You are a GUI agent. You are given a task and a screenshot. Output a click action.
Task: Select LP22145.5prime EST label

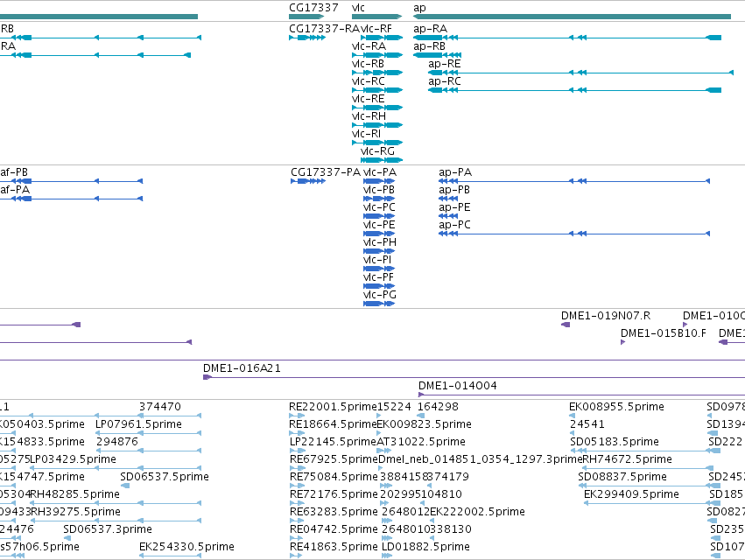tap(333, 442)
